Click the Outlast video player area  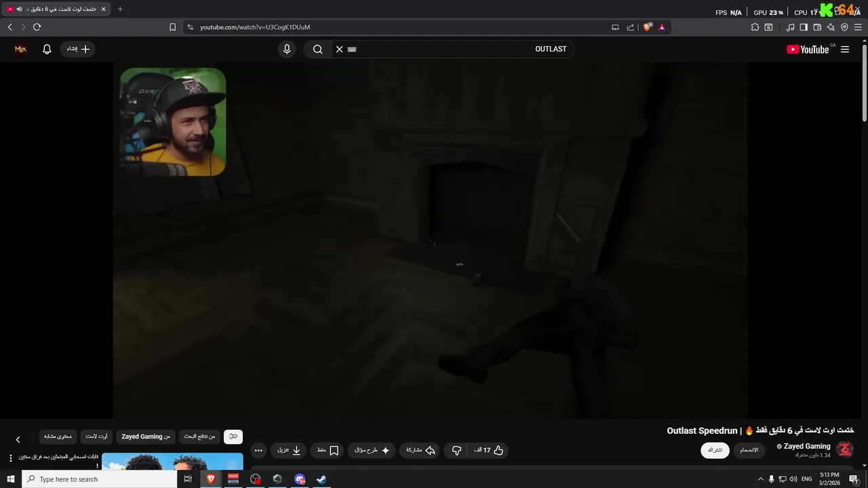430,241
